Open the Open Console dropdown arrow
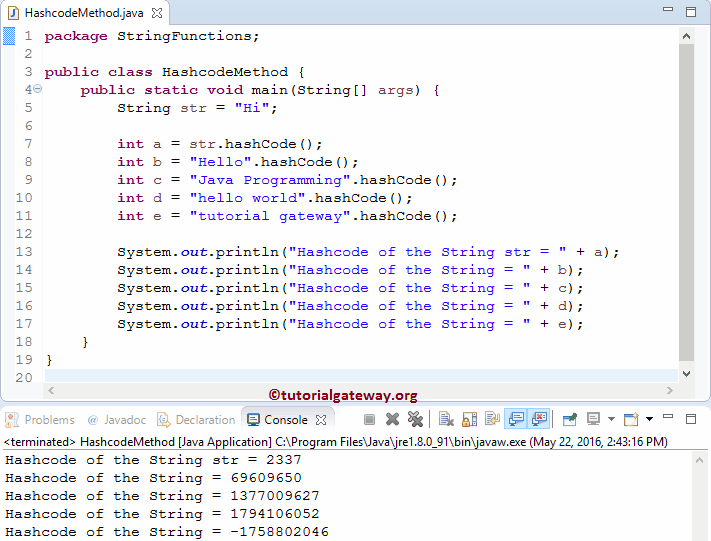The height and width of the screenshot is (541, 711). (x=649, y=419)
